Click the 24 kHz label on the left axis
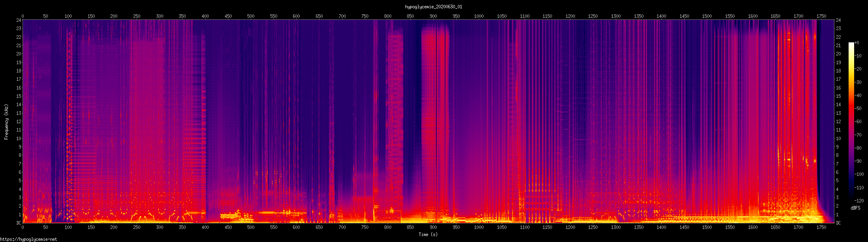This screenshot has height=242, width=868. coord(19,20)
